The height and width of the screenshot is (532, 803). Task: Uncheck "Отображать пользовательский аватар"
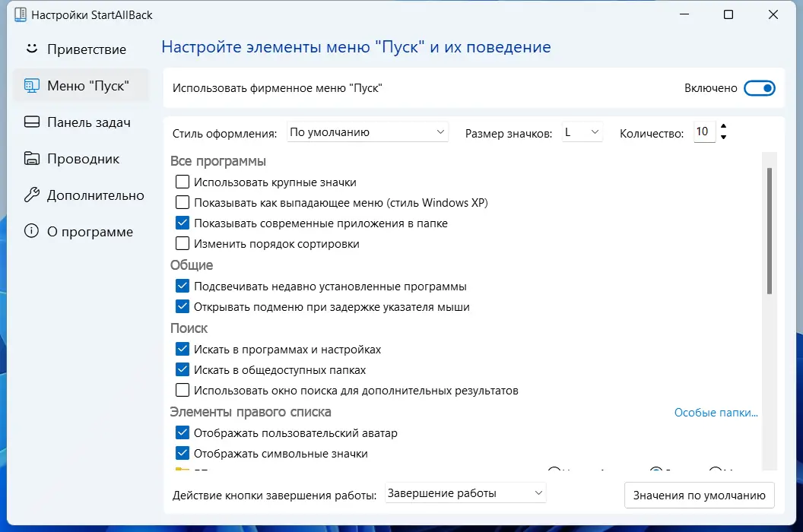181,432
